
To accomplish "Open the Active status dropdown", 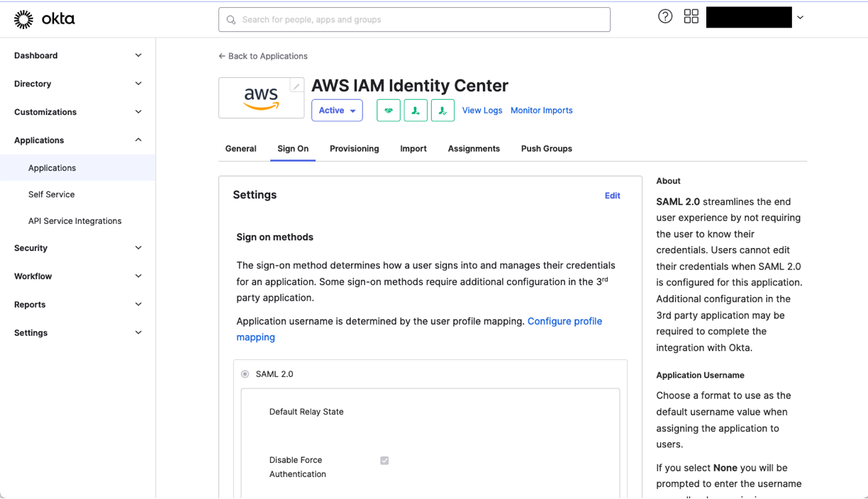I will tap(337, 110).
